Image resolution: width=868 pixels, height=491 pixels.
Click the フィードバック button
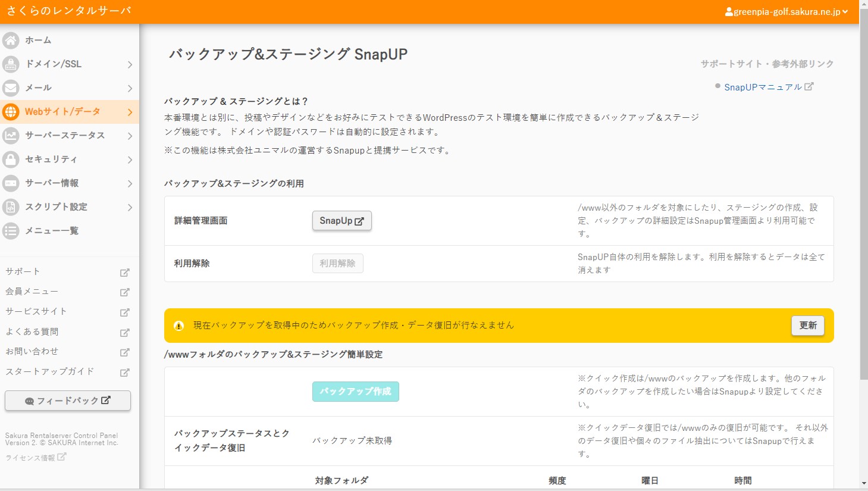click(x=68, y=401)
